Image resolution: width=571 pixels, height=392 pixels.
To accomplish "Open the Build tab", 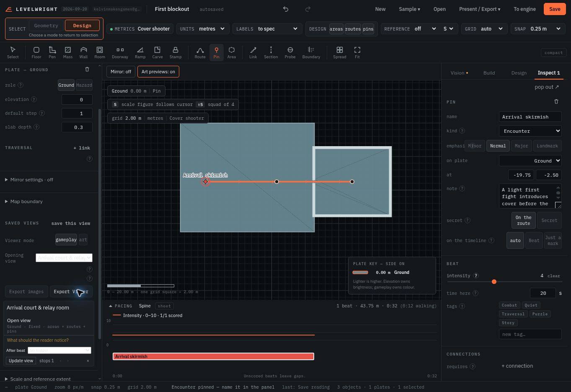I will pyautogui.click(x=489, y=73).
